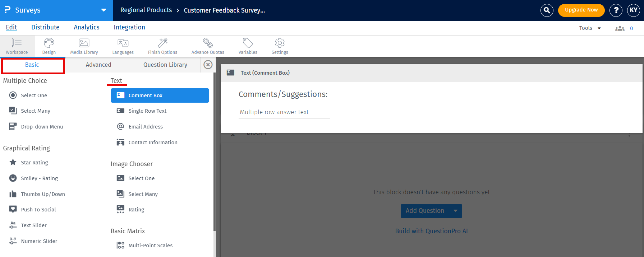Close the question type panel
This screenshot has width=644, height=257.
tap(208, 65)
